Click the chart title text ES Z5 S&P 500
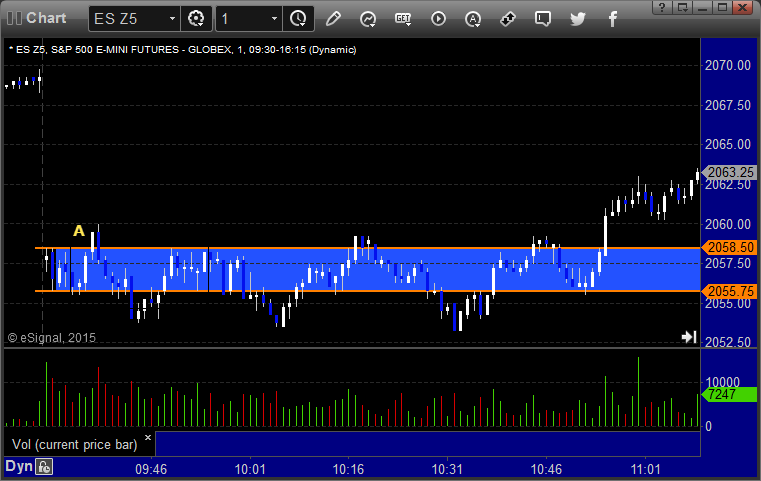This screenshot has width=761, height=481. coord(182,50)
